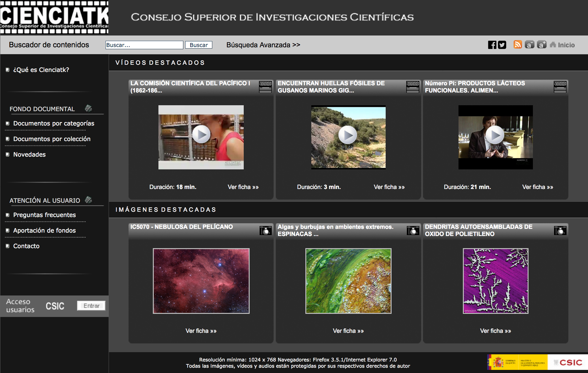Open Contacto menu item

(x=26, y=246)
